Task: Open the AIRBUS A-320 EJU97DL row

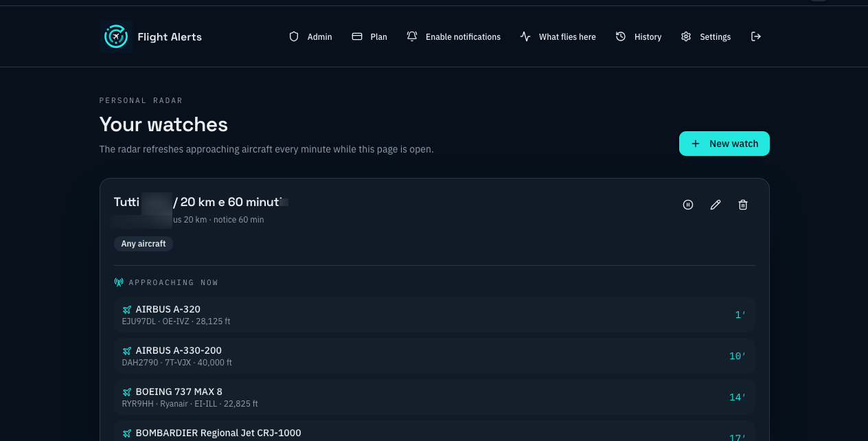Action: click(x=434, y=315)
